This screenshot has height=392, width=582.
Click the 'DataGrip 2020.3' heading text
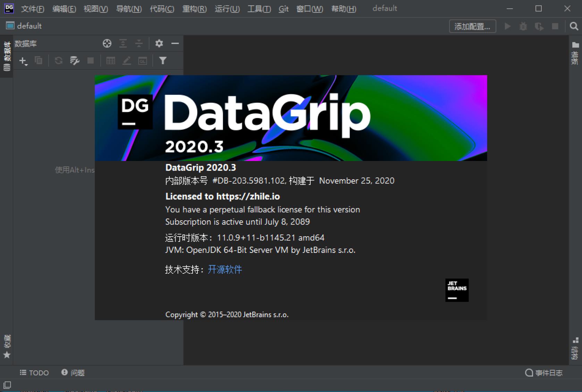tap(201, 168)
